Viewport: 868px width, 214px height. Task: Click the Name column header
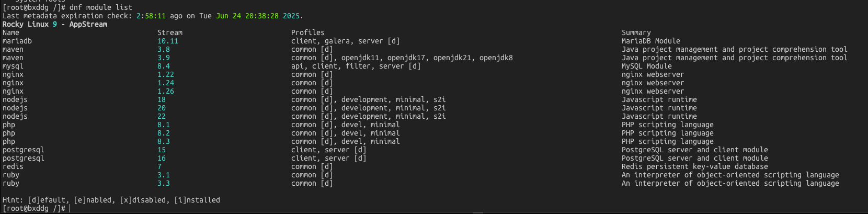tap(11, 32)
